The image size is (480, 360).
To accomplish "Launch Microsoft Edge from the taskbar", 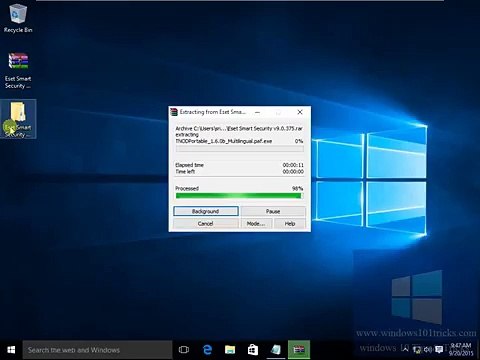I will point(207,350).
